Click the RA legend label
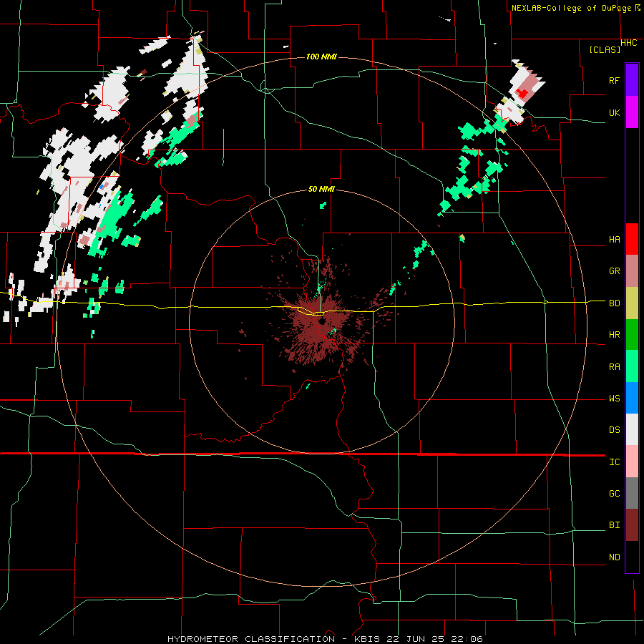The width and height of the screenshot is (644, 644). click(x=614, y=367)
